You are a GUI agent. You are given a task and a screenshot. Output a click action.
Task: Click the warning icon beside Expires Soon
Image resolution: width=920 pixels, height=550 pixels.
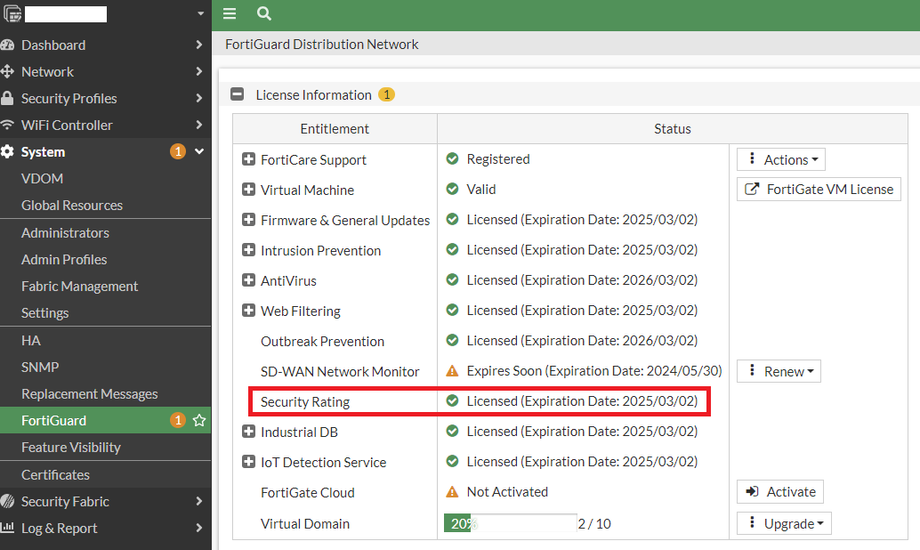tap(452, 371)
